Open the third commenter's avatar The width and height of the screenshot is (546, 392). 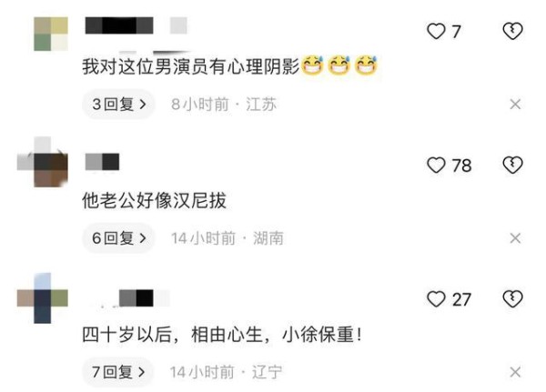click(x=43, y=298)
